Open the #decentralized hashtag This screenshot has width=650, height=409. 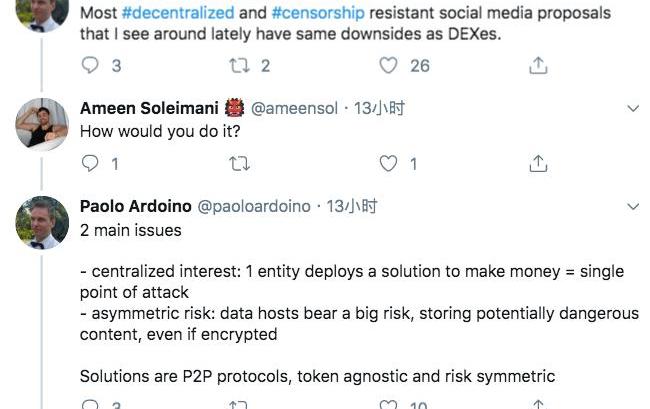pyautogui.click(x=178, y=14)
